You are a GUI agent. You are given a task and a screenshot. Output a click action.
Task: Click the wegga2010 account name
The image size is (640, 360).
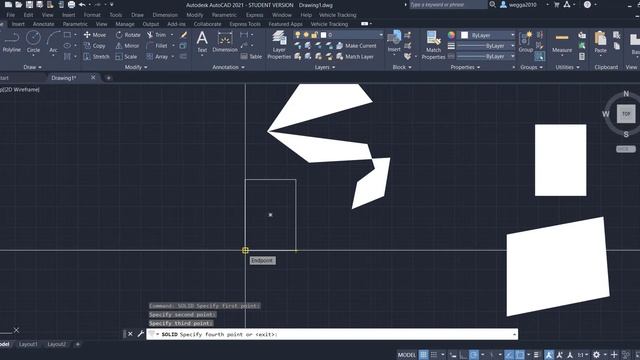tap(523, 5)
